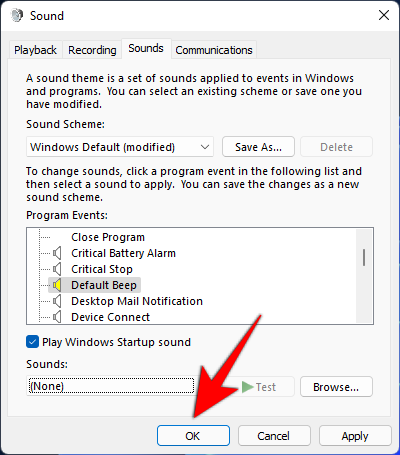Select Desktop Mail Notification event
The image size is (400, 455).
(137, 301)
